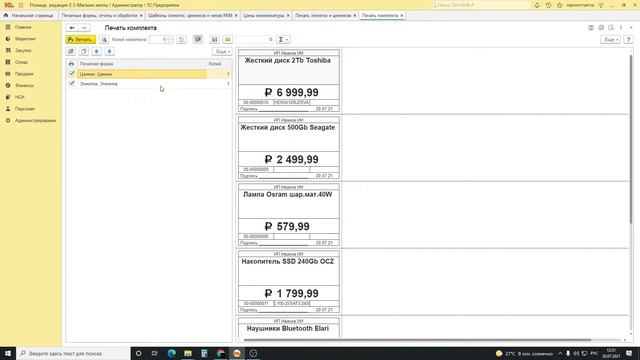The height and width of the screenshot is (360, 640).
Task: Click the third form header icon near top right
Action: pyautogui.click(x=611, y=28)
